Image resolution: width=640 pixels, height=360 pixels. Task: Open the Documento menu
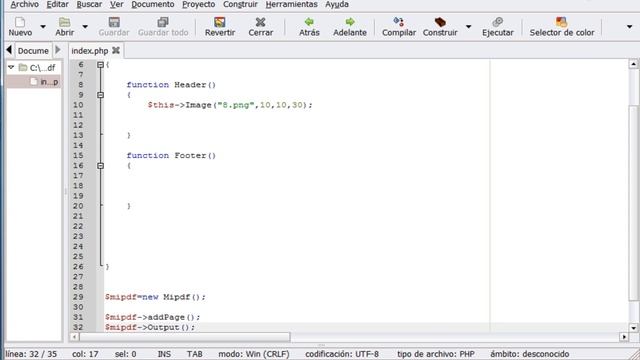click(x=153, y=4)
